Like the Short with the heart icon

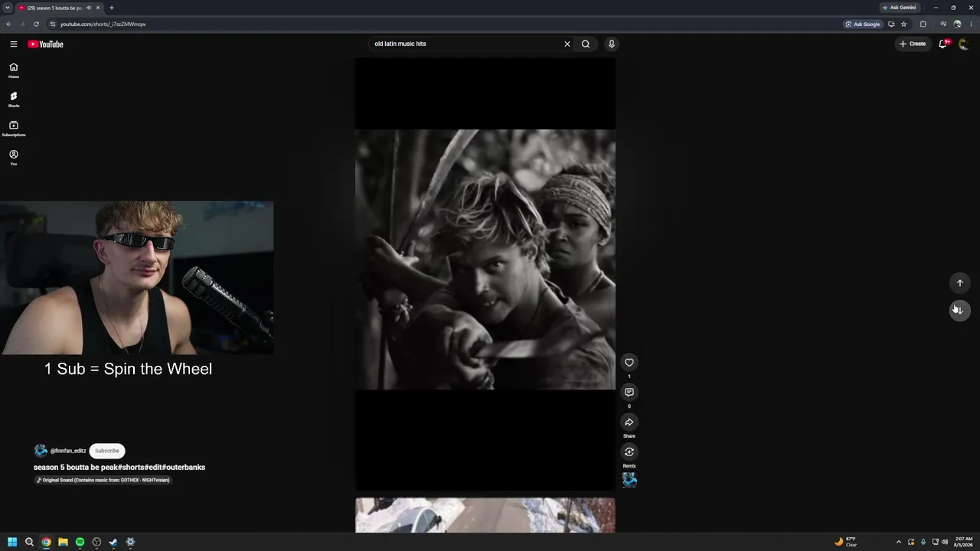[629, 363]
